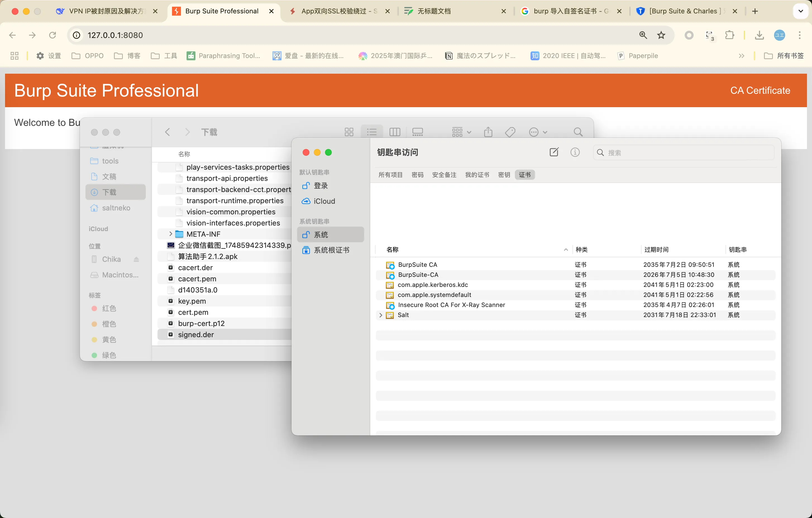The height and width of the screenshot is (518, 812).
Task: Open saltneko home in Finder sidebar
Action: [x=116, y=208]
